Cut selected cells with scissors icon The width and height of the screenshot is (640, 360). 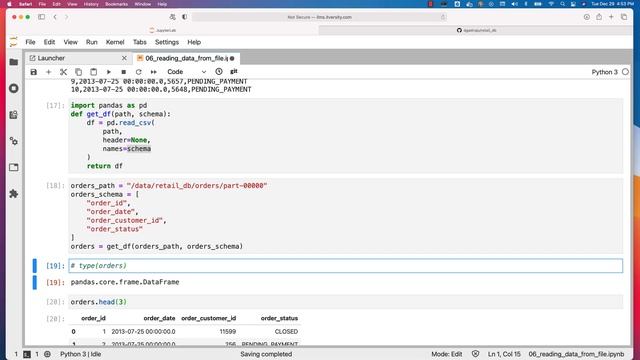tap(63, 72)
